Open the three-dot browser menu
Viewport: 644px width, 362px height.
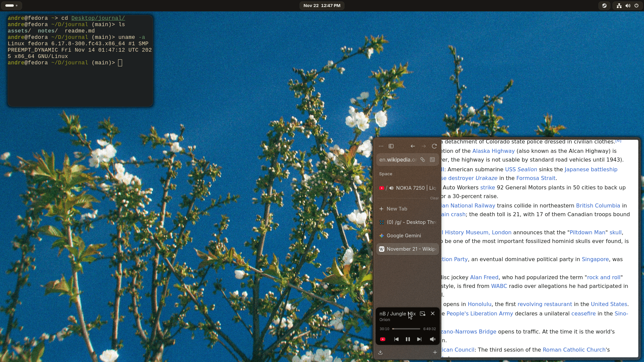pyautogui.click(x=381, y=146)
